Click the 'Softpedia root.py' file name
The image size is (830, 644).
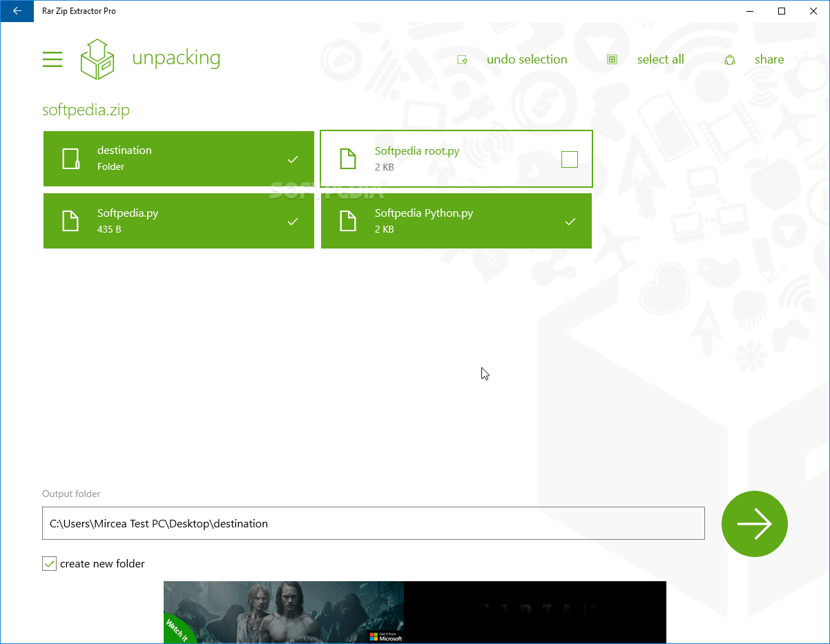coord(417,151)
